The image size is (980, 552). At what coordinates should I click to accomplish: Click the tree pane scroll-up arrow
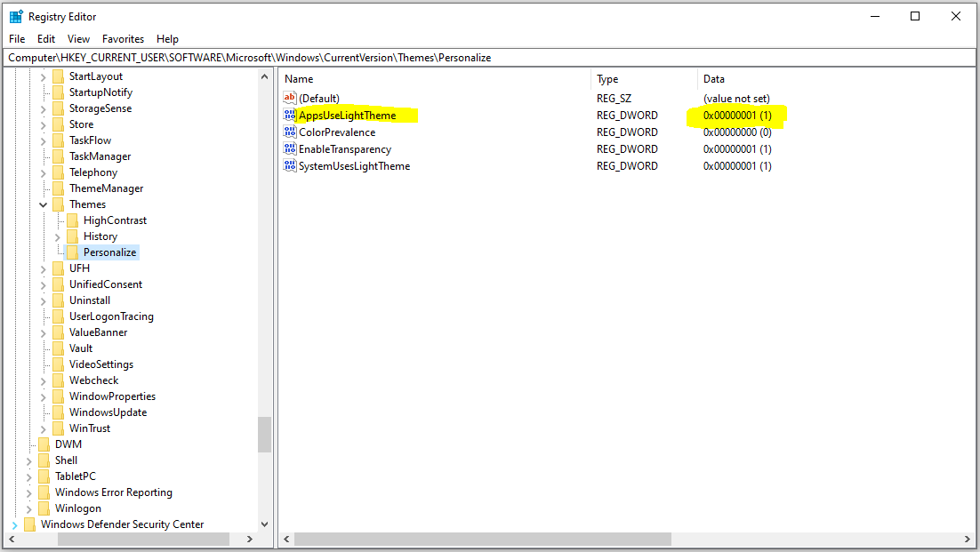(264, 76)
